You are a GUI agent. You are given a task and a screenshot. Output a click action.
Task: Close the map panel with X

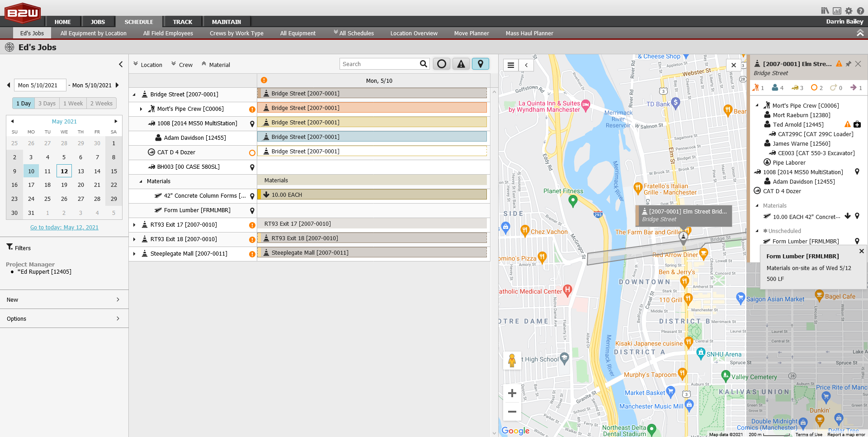click(734, 65)
